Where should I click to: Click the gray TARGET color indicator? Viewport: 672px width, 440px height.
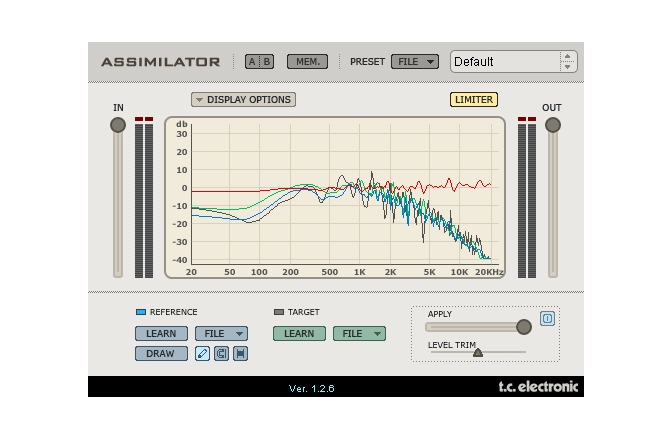[x=279, y=312]
